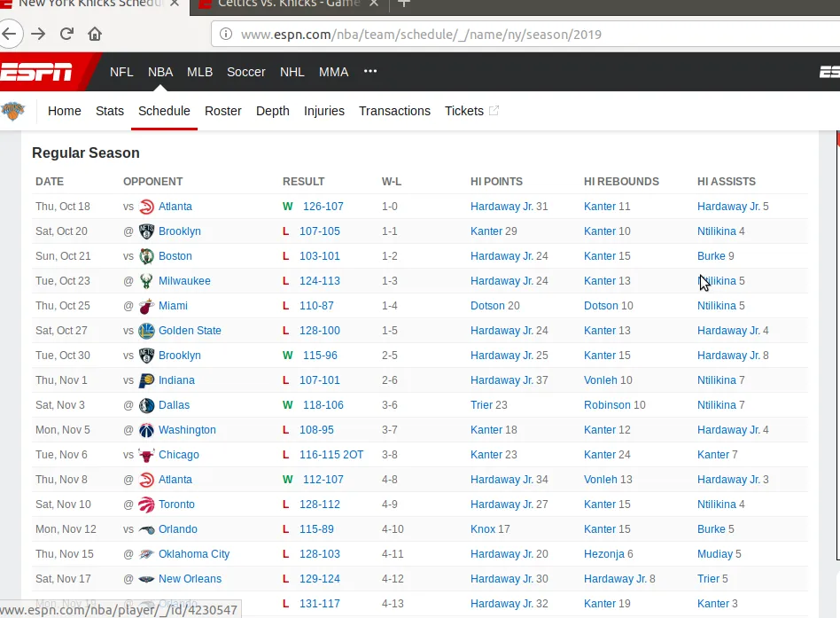
Task: Switch to Celtics vs. Knicks browser tab
Action: click(x=289, y=4)
